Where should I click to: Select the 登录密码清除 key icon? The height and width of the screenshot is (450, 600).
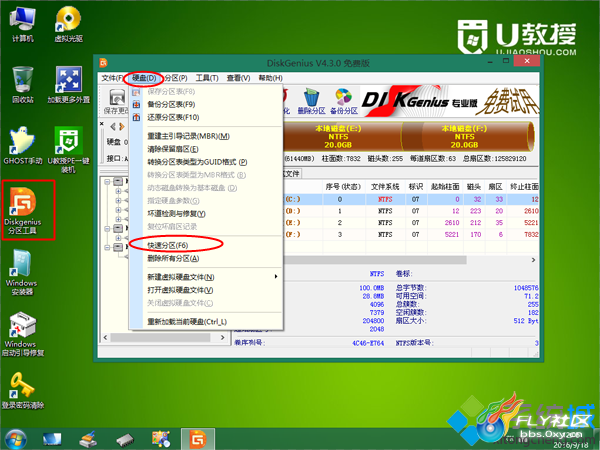pos(23,391)
